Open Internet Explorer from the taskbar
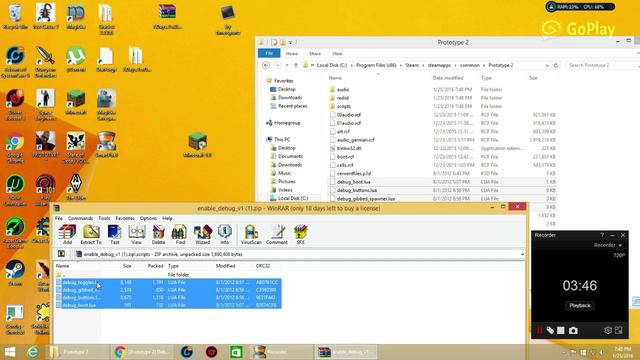Viewport: 640px width, 360px height. [33, 352]
